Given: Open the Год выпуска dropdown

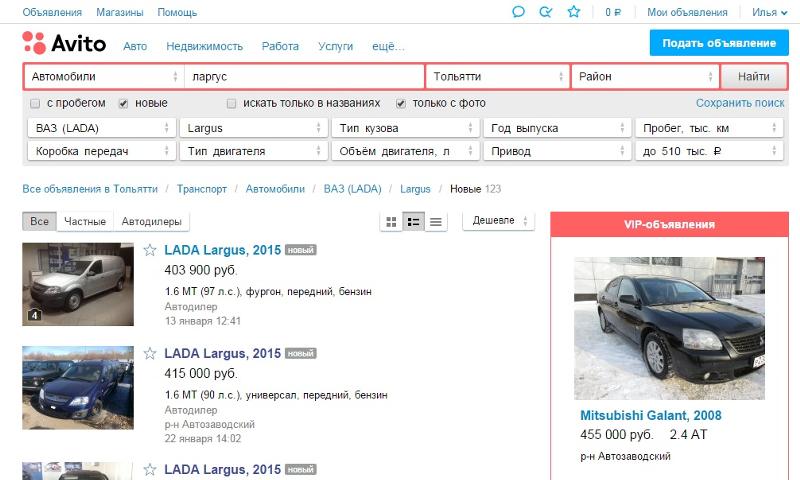Looking at the screenshot, I should click(557, 128).
